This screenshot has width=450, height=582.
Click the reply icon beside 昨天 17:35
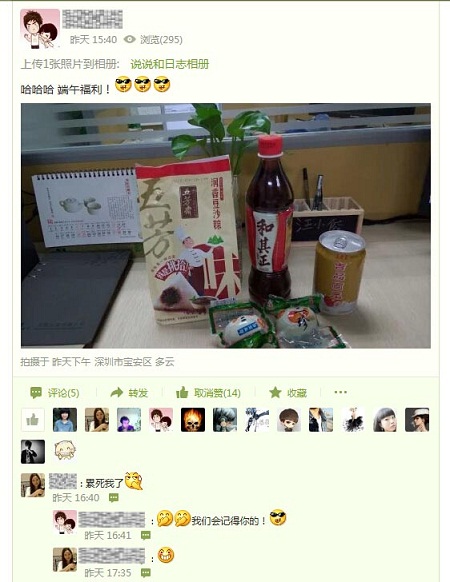[x=146, y=573]
